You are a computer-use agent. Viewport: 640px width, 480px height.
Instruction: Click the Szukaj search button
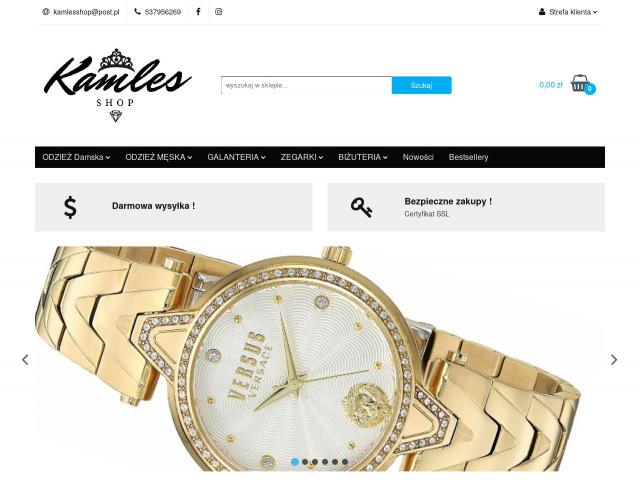[422, 85]
